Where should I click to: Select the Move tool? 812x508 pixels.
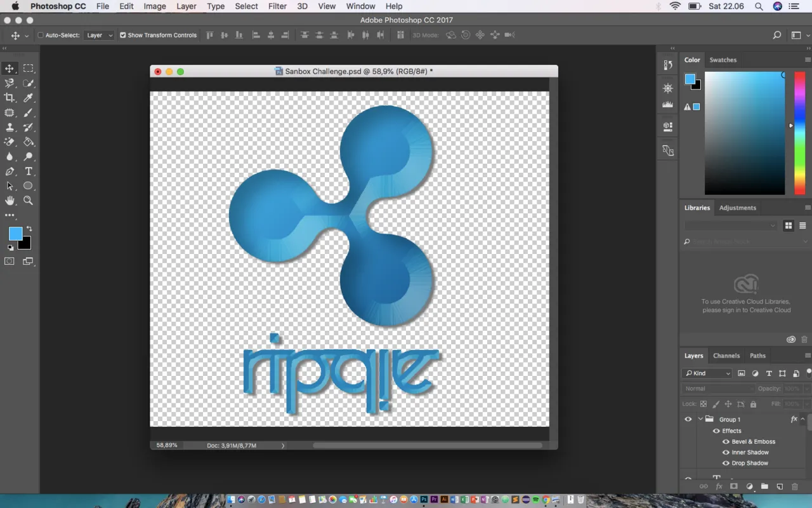click(x=10, y=69)
